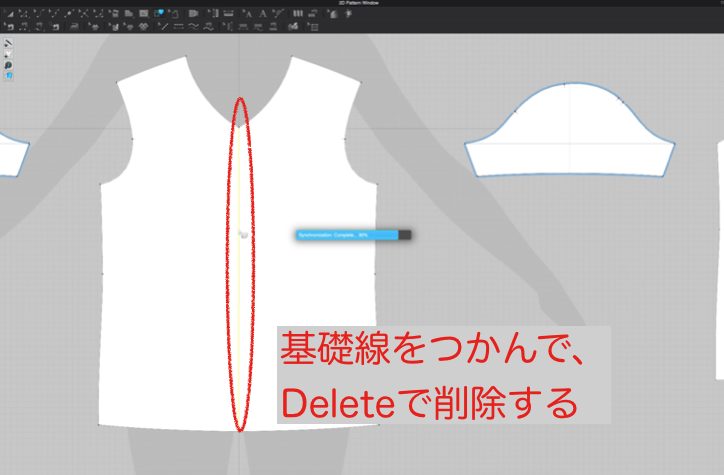Viewport: 724px width, 475px height.
Task: Click the Synchronization progress bar
Action: click(354, 235)
